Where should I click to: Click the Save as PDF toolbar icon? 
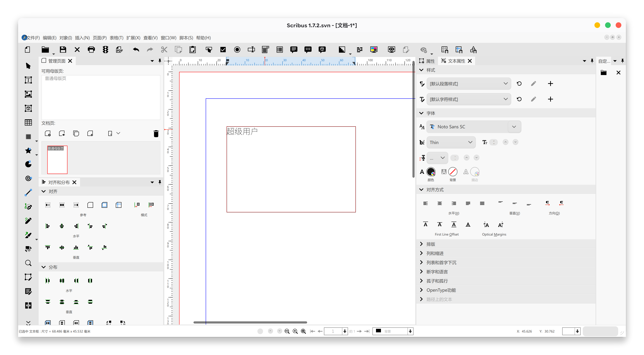(x=119, y=50)
